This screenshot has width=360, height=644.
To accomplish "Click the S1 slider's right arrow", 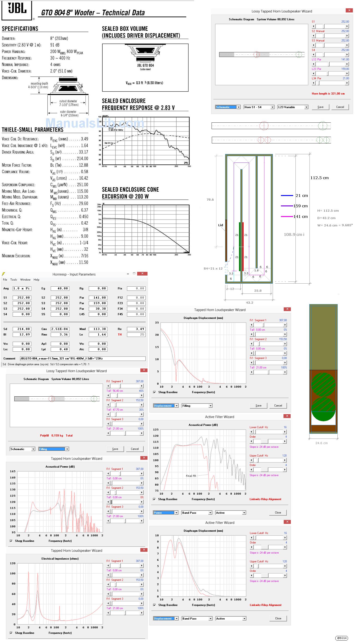I will point(347,26).
